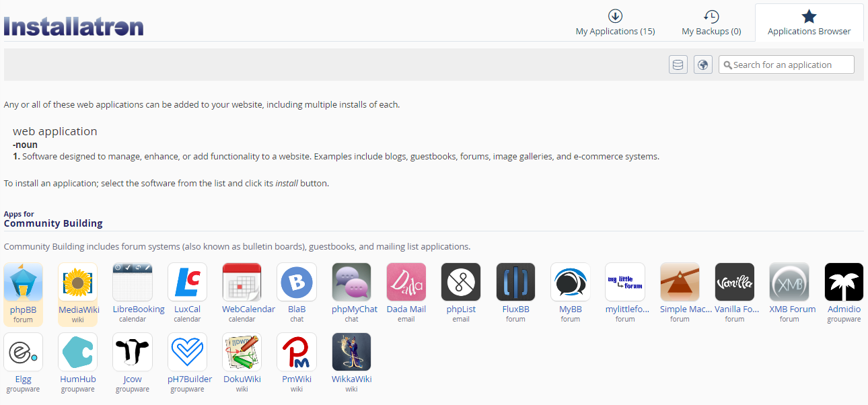Open the Simple Machines Forum icon
Image resolution: width=868 pixels, height=405 pixels.
pyautogui.click(x=680, y=282)
